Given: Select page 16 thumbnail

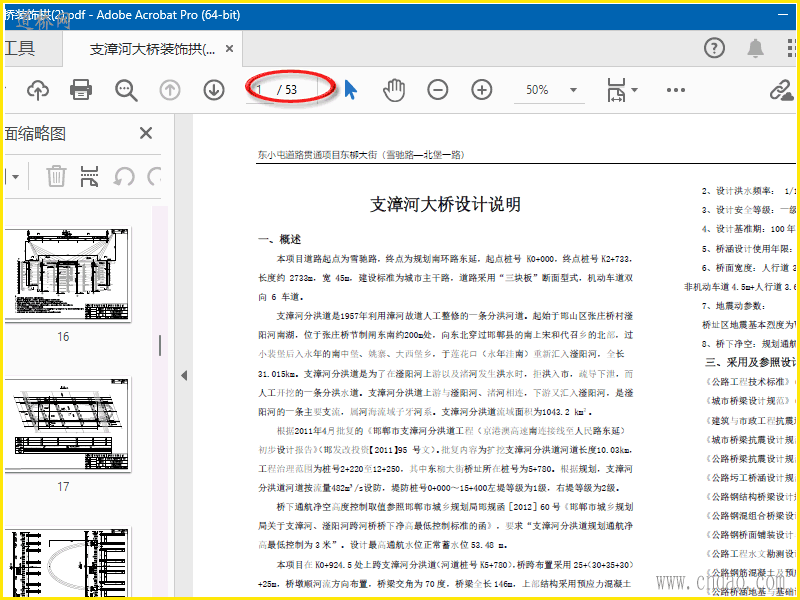Looking at the screenshot, I should point(67,274).
